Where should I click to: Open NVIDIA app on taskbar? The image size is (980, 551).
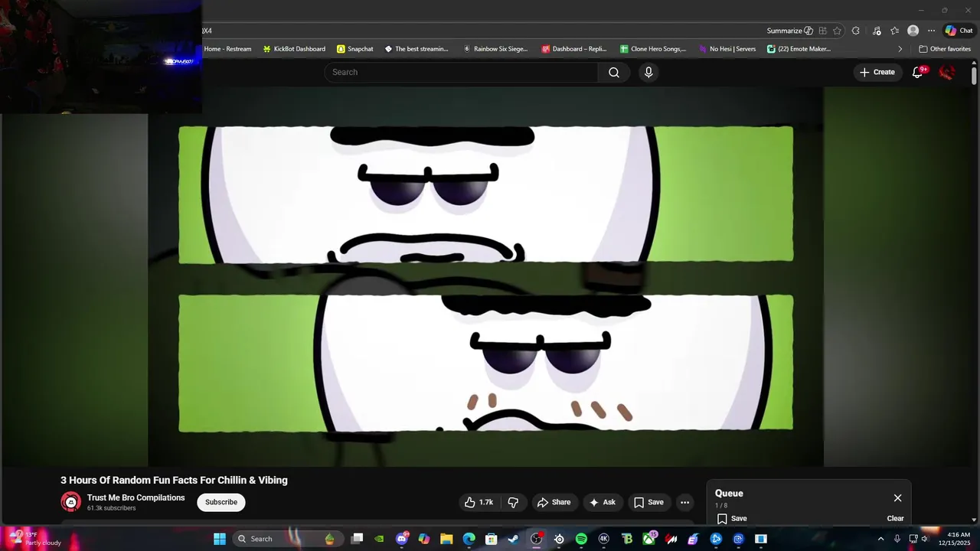click(379, 539)
